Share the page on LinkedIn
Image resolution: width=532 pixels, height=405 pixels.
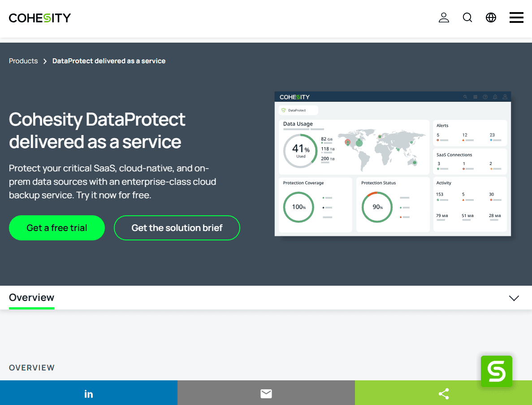[89, 393]
